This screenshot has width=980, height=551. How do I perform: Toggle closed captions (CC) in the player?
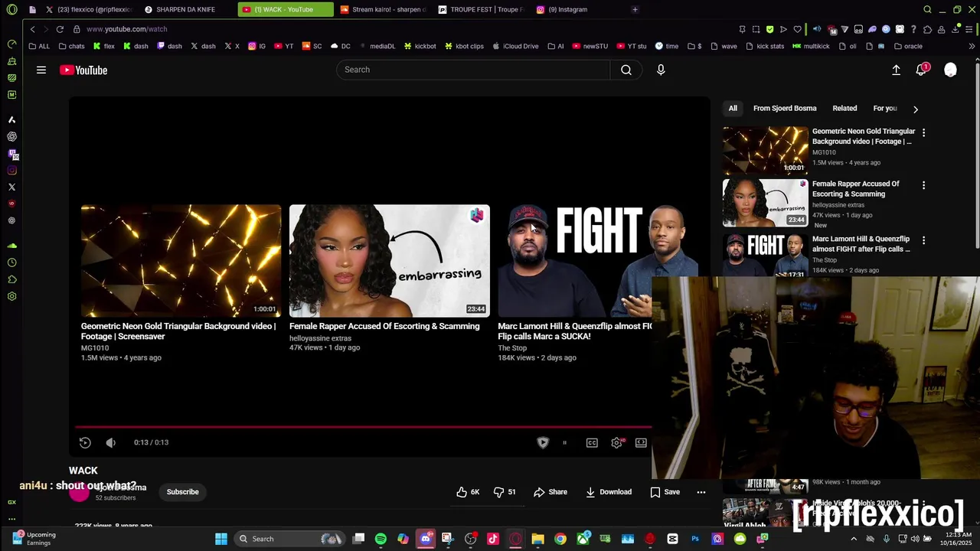[x=592, y=442]
